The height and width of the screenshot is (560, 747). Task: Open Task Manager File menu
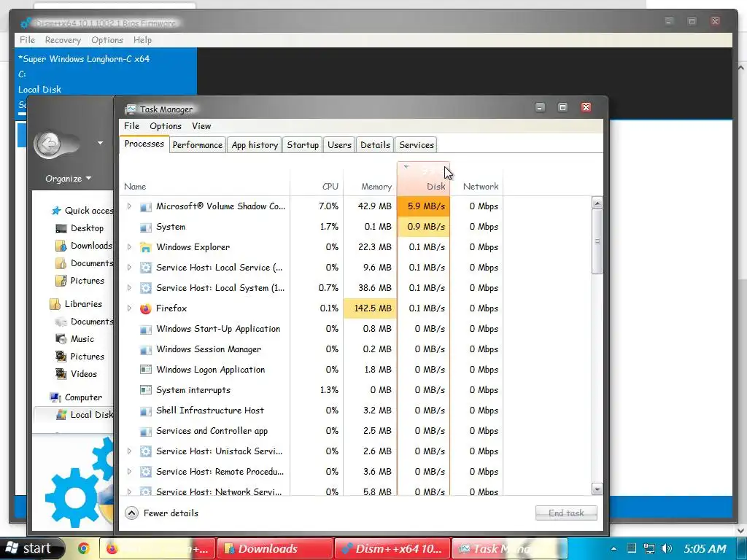coord(131,125)
